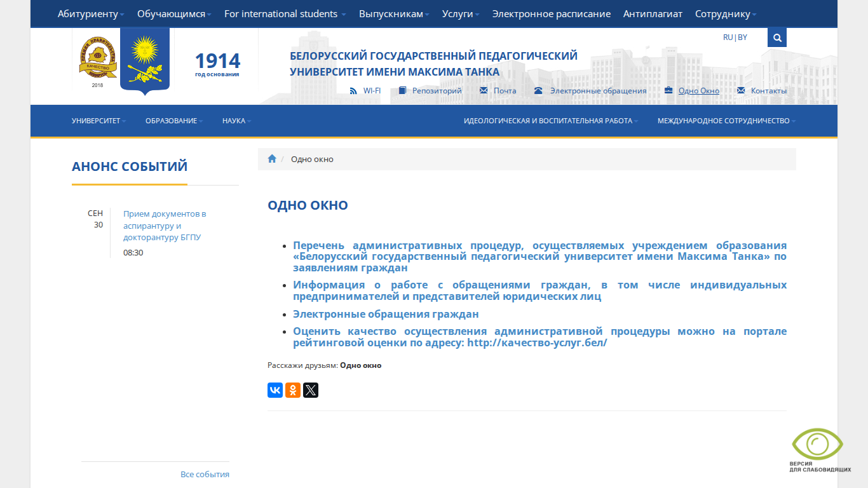Expand the Услуги dropdown menu

(x=461, y=14)
